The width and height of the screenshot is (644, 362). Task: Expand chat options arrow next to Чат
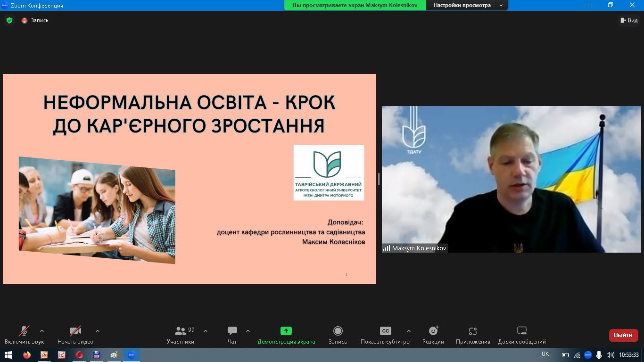pyautogui.click(x=248, y=331)
